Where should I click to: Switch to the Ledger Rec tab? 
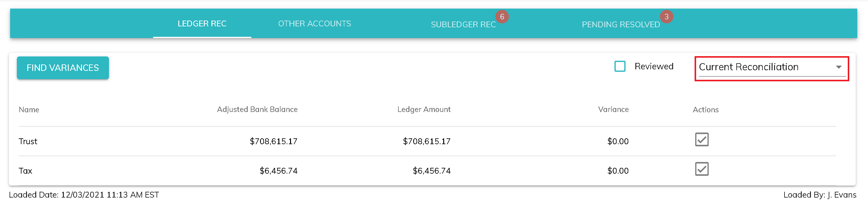click(x=202, y=24)
